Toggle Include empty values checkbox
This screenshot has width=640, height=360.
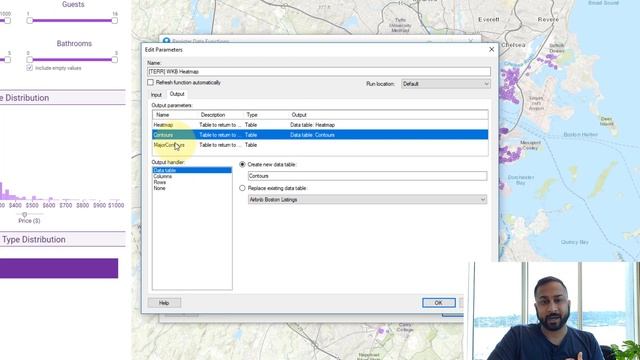[x=29, y=68]
